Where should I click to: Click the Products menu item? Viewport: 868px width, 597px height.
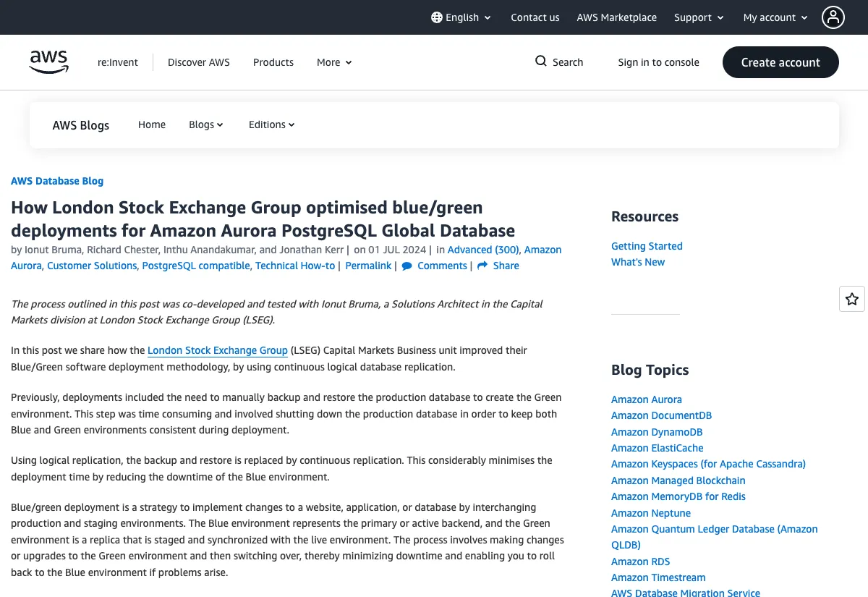[273, 62]
